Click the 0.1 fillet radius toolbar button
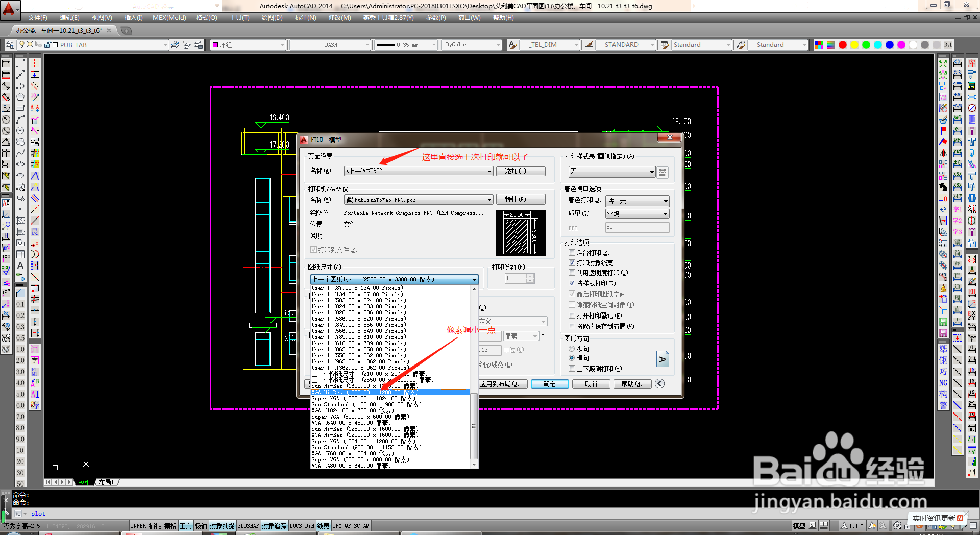This screenshot has width=980, height=535. tap(20, 304)
